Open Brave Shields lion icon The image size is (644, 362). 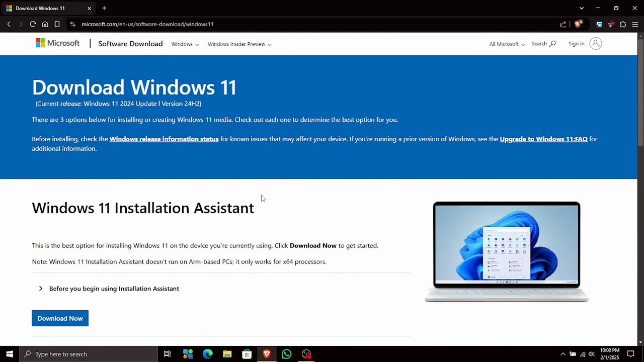(578, 24)
